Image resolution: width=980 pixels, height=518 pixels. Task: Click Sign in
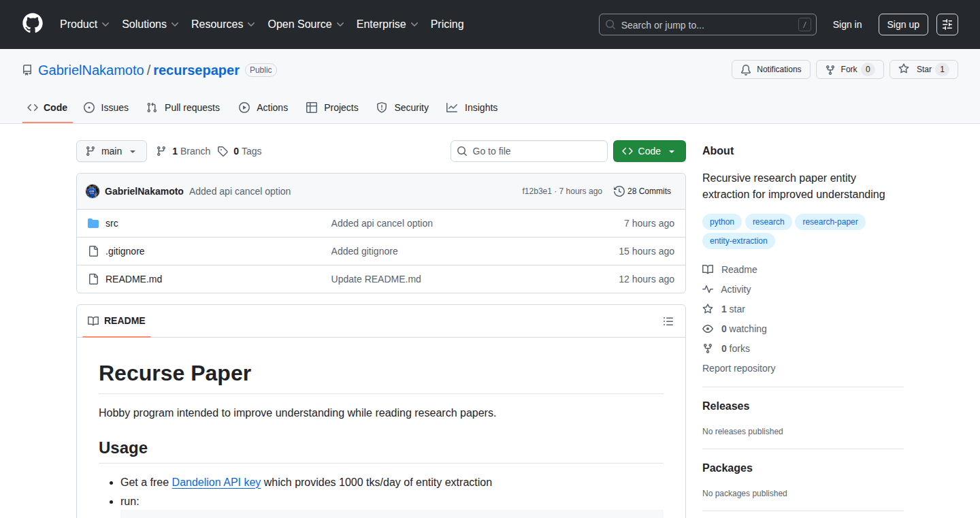tap(847, 25)
